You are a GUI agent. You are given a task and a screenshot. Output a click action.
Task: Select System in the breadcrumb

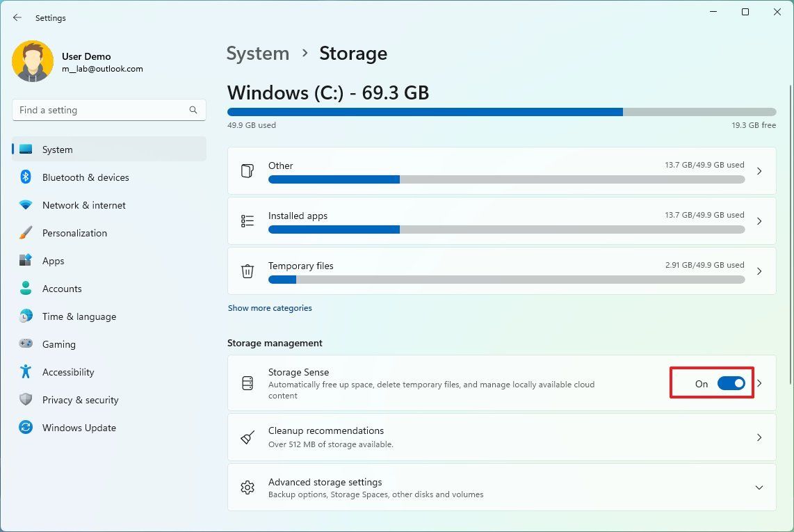pyautogui.click(x=258, y=53)
